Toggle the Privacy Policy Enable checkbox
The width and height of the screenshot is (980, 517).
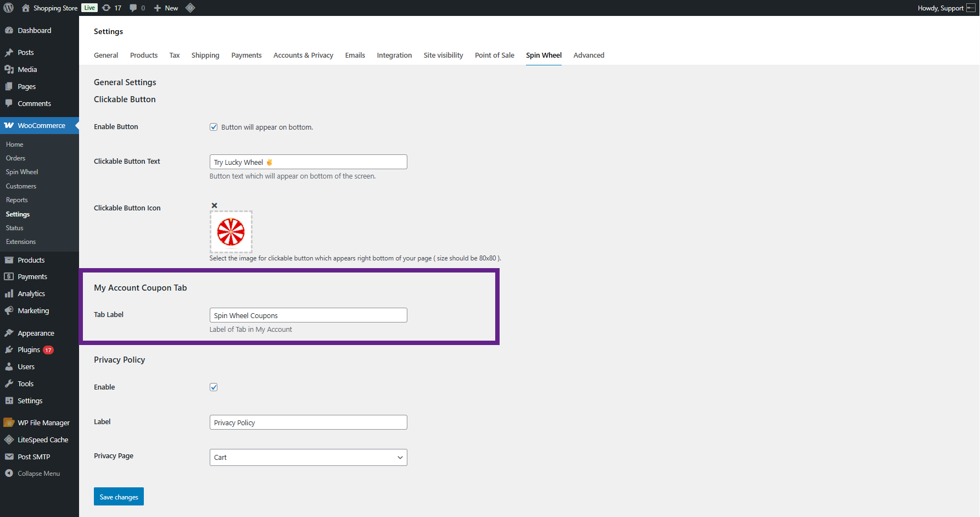coord(214,387)
